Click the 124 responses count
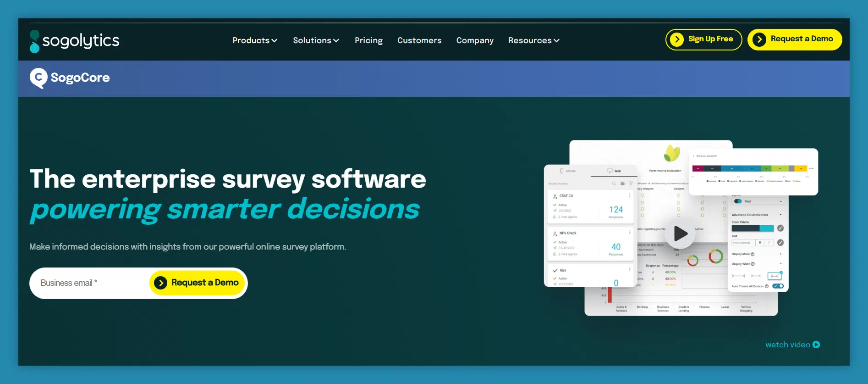This screenshot has height=384, width=868. coord(616,210)
